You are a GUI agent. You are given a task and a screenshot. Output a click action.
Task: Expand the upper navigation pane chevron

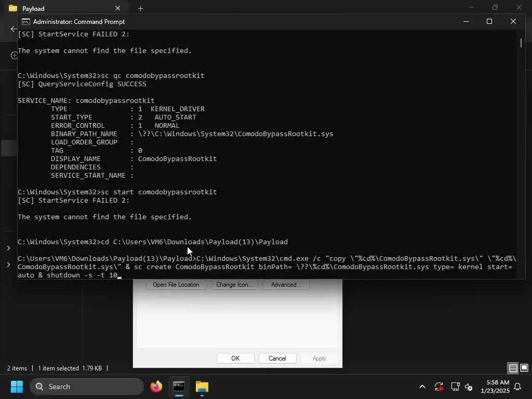pos(8,248)
